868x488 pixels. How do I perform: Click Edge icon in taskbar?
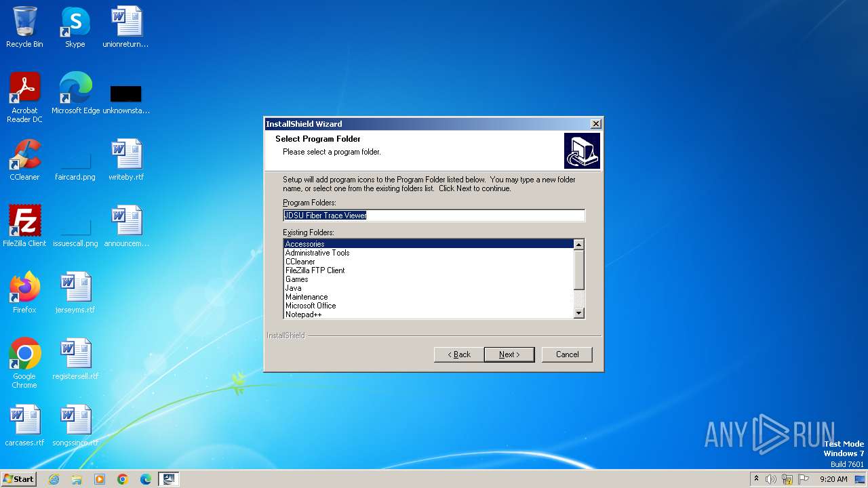146,479
